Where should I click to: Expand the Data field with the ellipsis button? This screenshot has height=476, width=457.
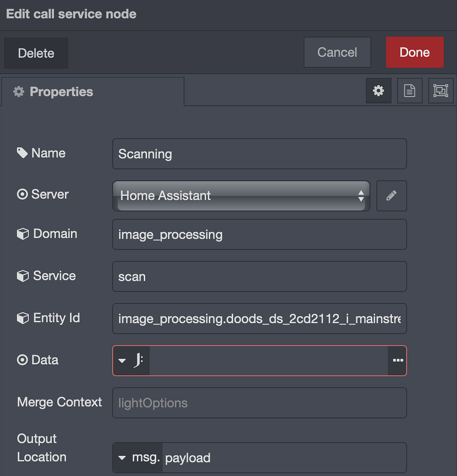point(398,360)
